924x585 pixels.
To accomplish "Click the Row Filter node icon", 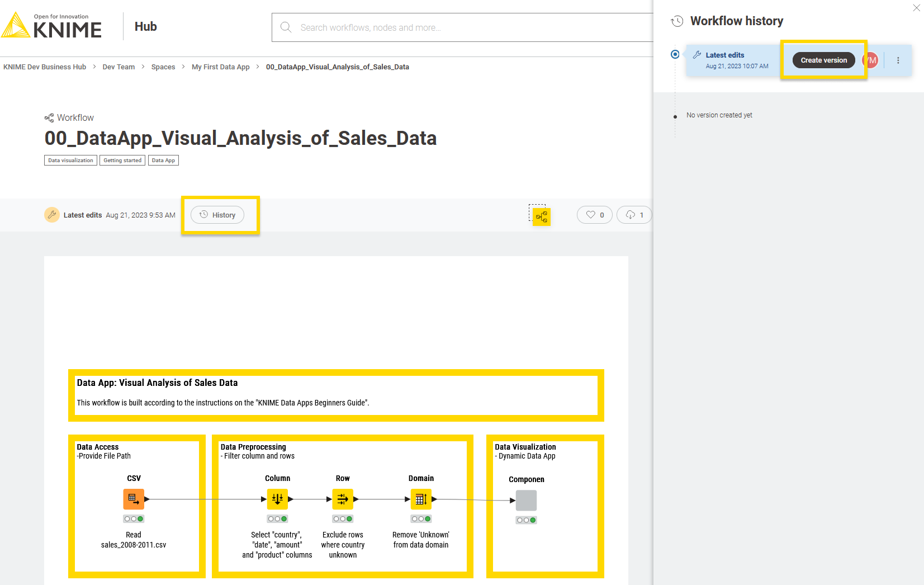I will tap(343, 499).
